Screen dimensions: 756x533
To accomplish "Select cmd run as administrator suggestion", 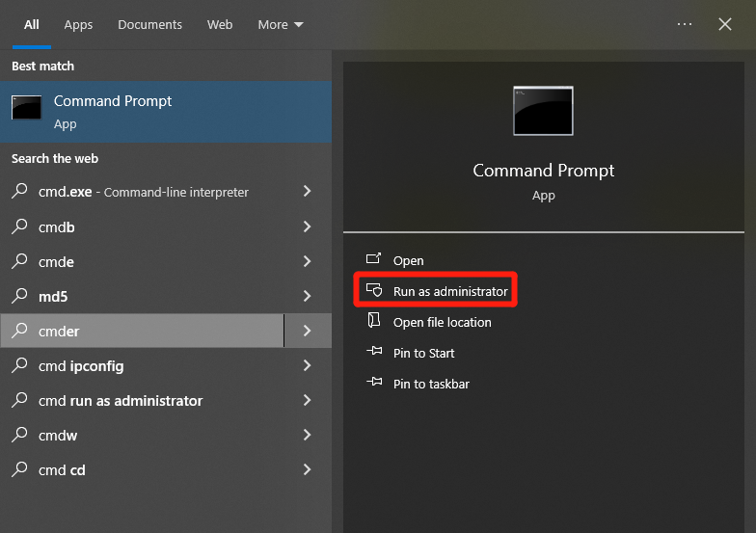I will 142,401.
